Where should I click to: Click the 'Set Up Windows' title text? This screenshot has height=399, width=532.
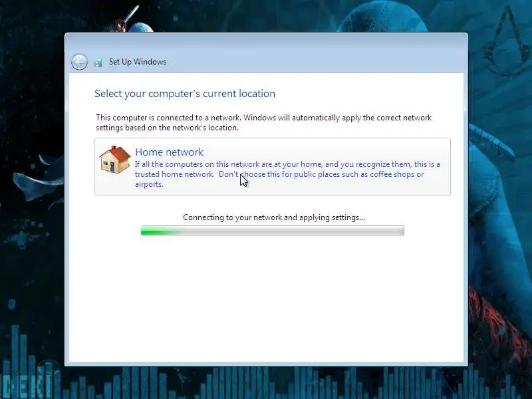point(138,62)
